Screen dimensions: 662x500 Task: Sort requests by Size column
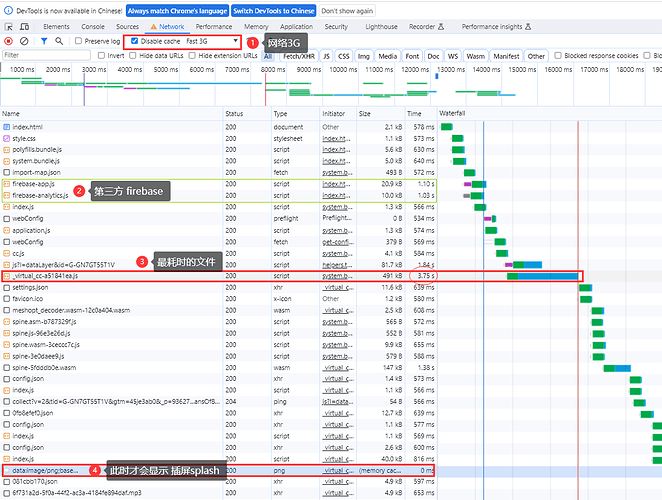pyautogui.click(x=365, y=114)
